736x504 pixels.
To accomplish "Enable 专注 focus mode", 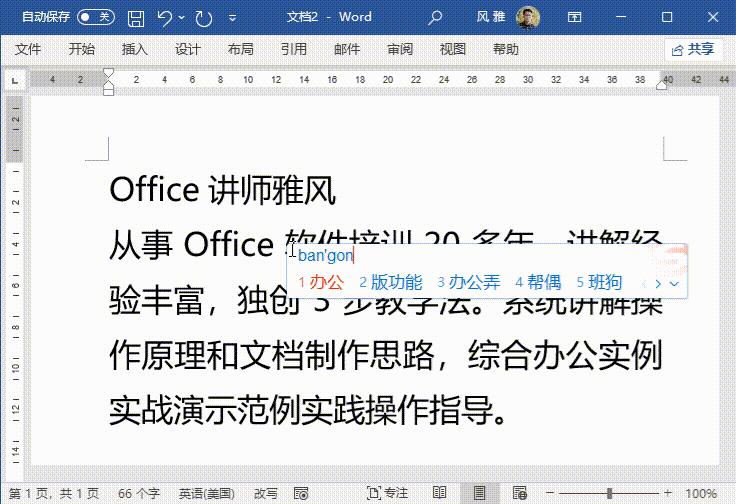I will point(387,493).
